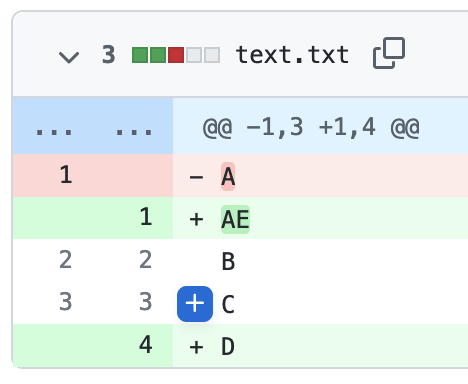The width and height of the screenshot is (468, 384).
Task: Click new line number 1 of added AE row
Action: point(146,217)
